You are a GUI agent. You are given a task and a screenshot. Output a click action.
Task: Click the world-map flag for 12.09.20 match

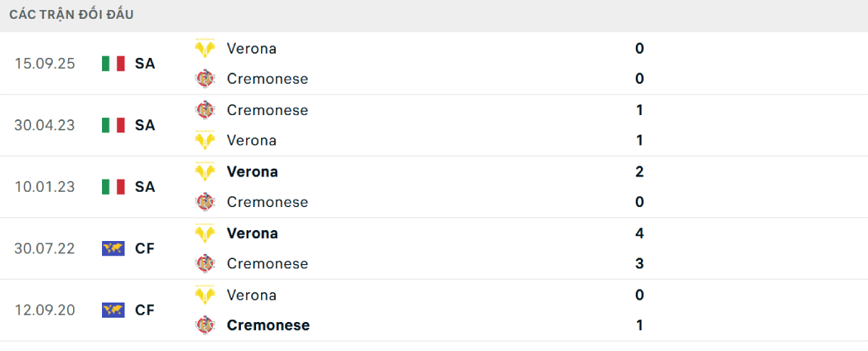click(x=114, y=310)
